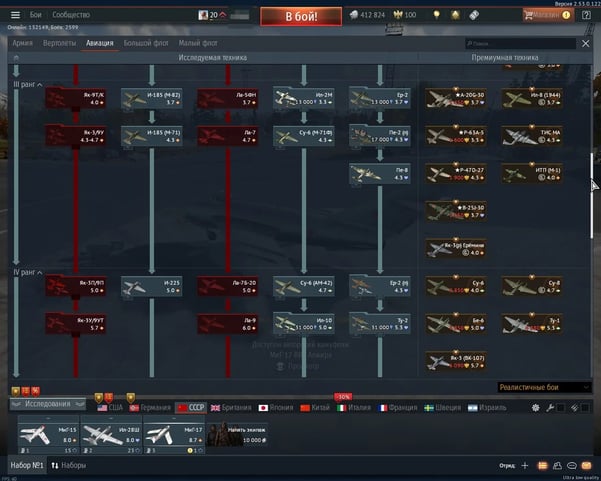The width and height of the screenshot is (601, 481).
Task: Click the Golden Eagles currency icon
Action: pyautogui.click(x=398, y=16)
